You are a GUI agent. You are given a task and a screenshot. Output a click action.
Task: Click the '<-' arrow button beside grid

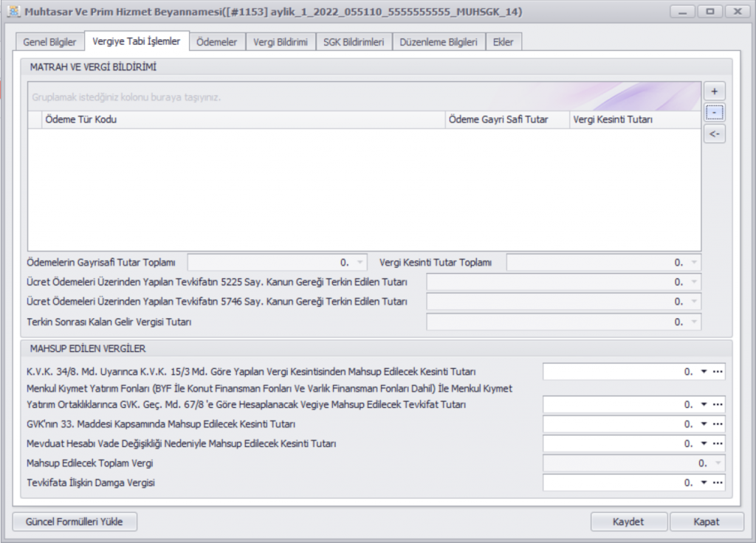(x=714, y=134)
